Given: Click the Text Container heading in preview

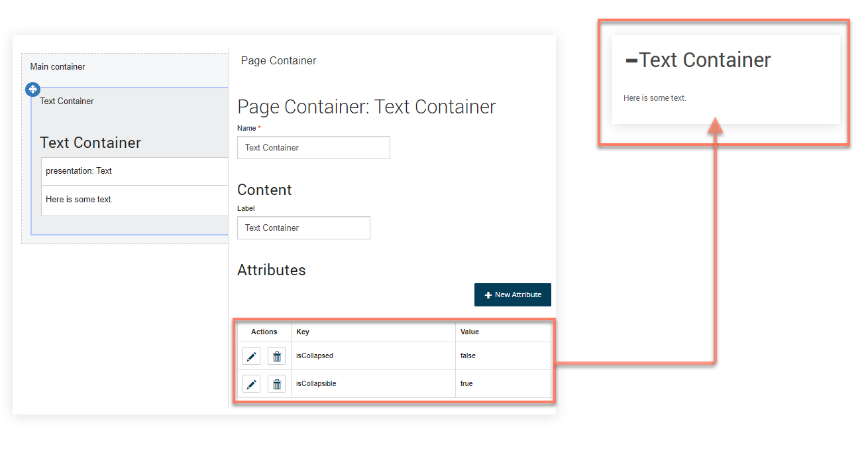Looking at the screenshot, I should [705, 60].
